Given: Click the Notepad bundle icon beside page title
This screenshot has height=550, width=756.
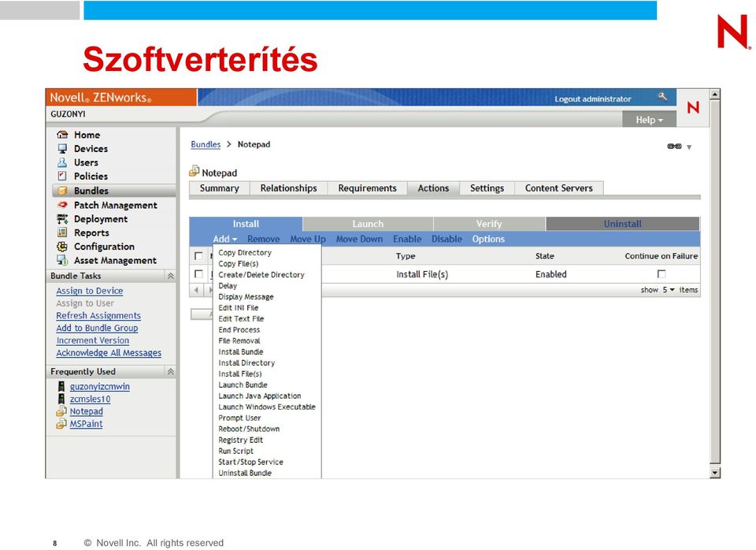Looking at the screenshot, I should click(x=195, y=171).
